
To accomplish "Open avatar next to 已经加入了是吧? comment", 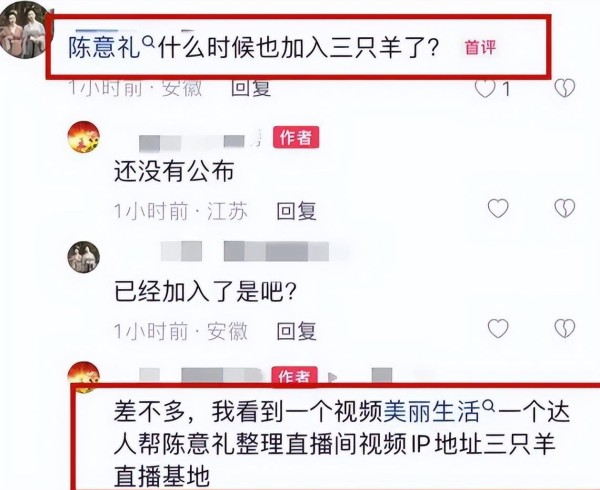I will click(83, 257).
